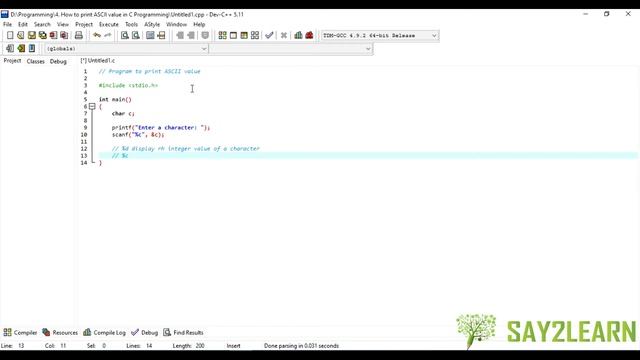
Task: Click the gray X Stop Execution icon
Action: [x=284, y=36]
